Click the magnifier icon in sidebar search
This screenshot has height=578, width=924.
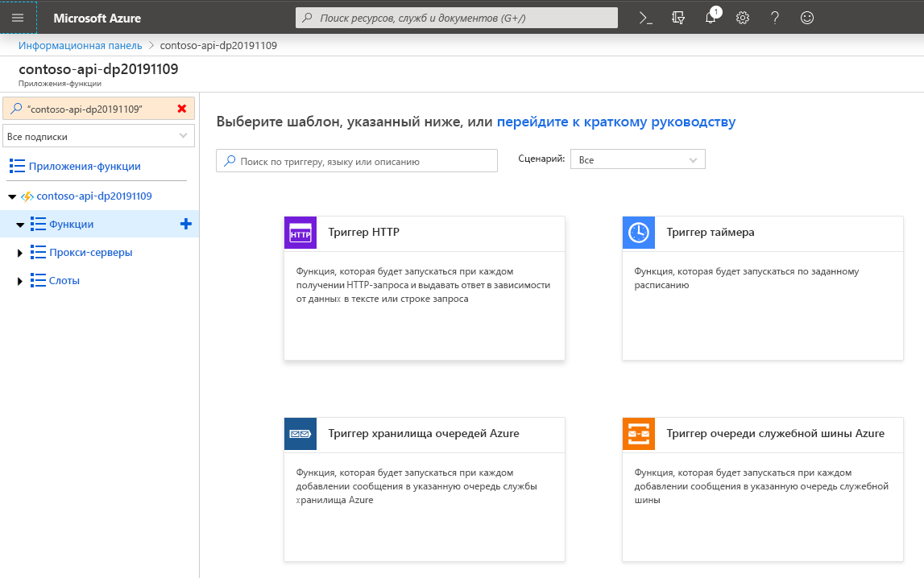tap(16, 109)
